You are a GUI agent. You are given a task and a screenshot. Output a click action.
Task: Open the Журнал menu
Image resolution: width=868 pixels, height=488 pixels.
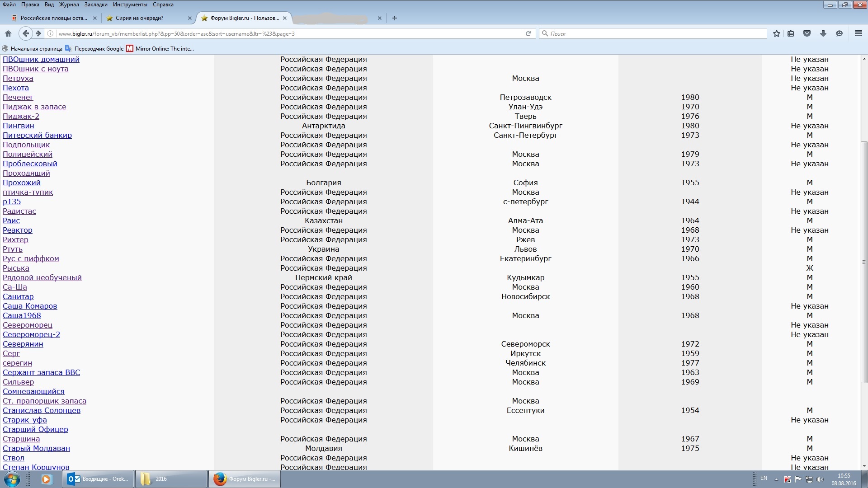tap(69, 5)
